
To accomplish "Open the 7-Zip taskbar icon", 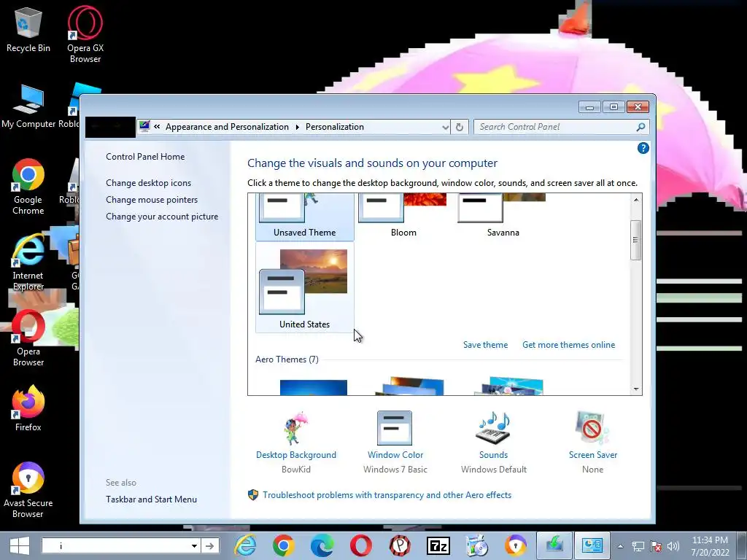I will (438, 545).
